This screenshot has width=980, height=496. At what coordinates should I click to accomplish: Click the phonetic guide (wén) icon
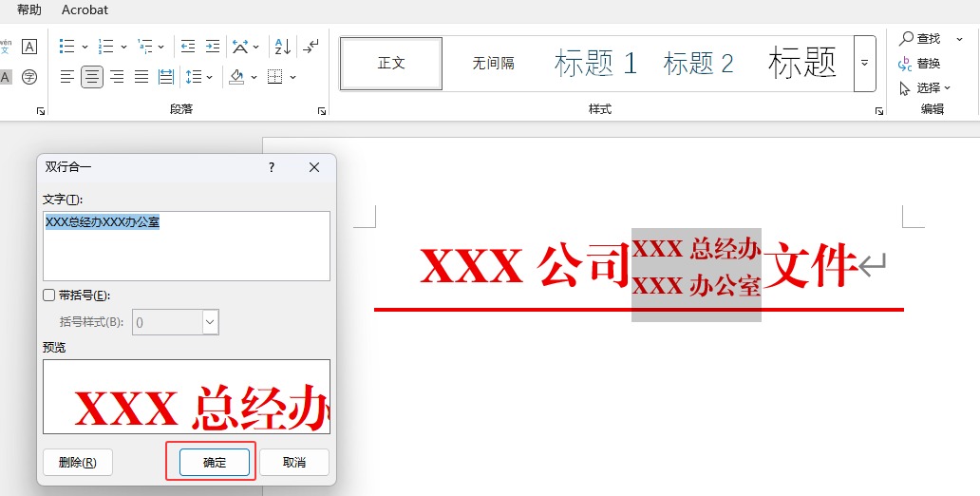(x=5, y=47)
